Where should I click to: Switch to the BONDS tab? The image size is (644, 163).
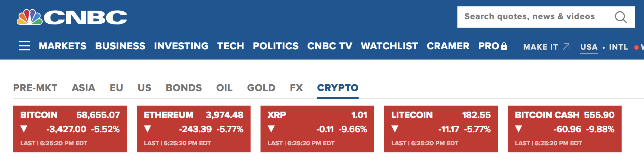tap(184, 88)
